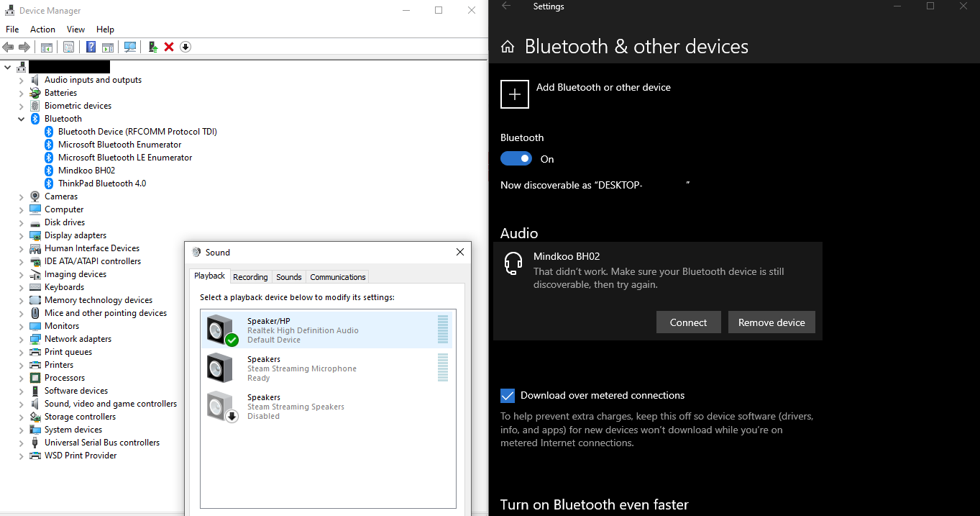Image resolution: width=980 pixels, height=516 pixels.
Task: Expand Audio inputs and outputs
Action: click(x=22, y=80)
